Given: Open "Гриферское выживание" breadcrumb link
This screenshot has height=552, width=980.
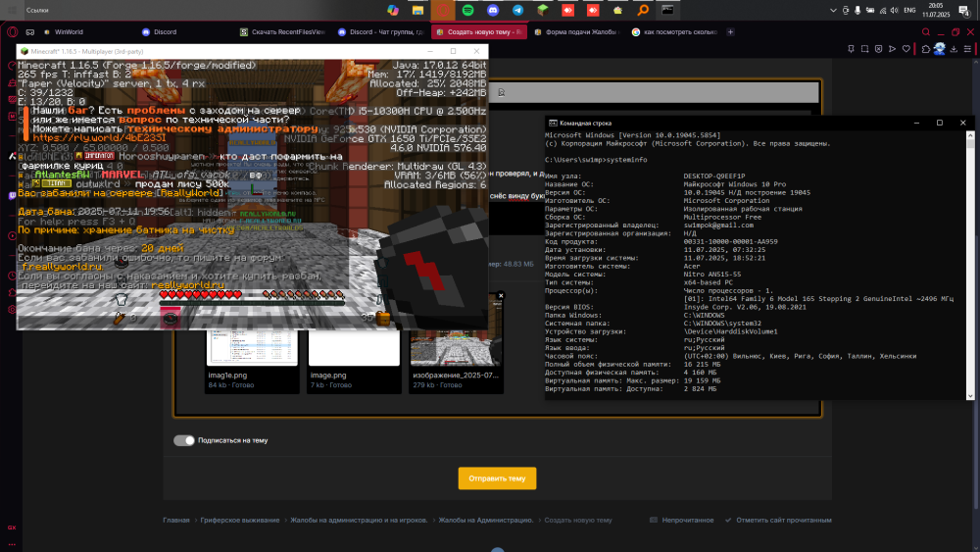Looking at the screenshot, I should coord(240,520).
